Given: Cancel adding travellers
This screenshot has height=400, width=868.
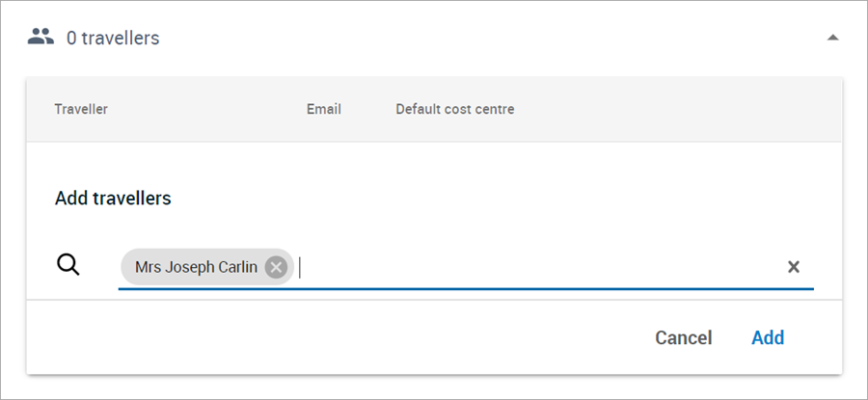Looking at the screenshot, I should point(683,337).
